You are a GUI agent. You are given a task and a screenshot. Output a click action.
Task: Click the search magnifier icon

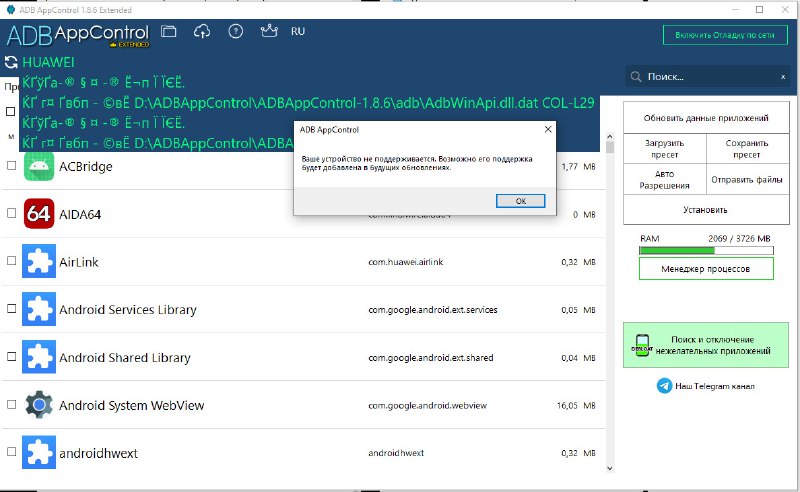pos(636,77)
